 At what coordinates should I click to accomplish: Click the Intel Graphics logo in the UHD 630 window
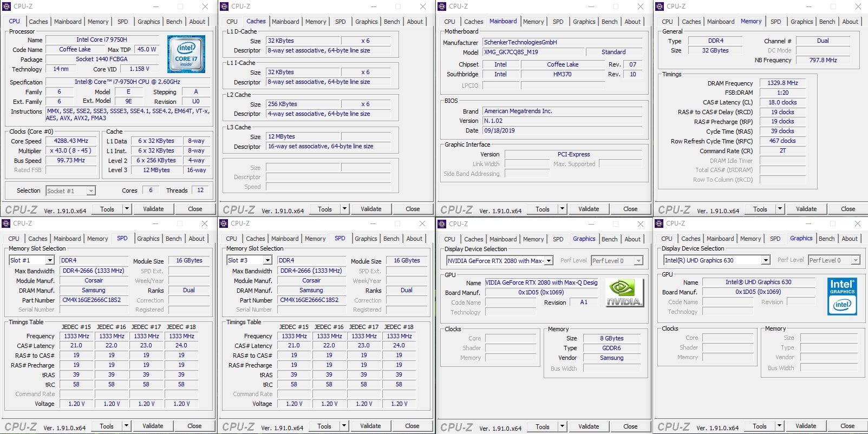click(842, 296)
